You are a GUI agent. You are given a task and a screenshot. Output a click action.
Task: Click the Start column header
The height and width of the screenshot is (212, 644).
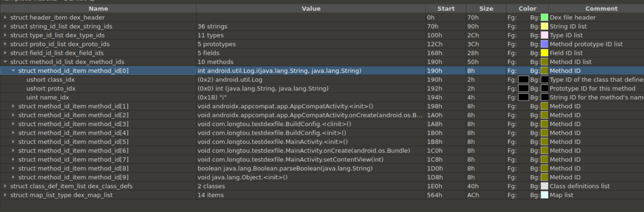(446, 8)
